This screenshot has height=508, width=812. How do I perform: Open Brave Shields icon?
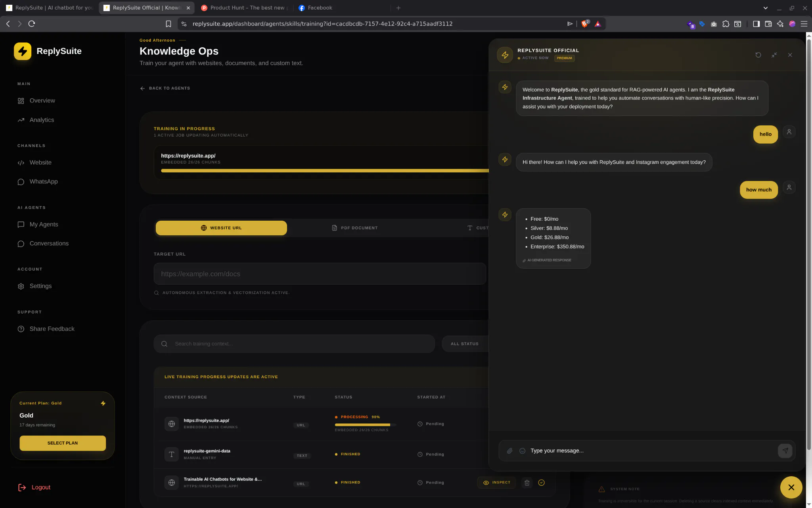(x=585, y=24)
